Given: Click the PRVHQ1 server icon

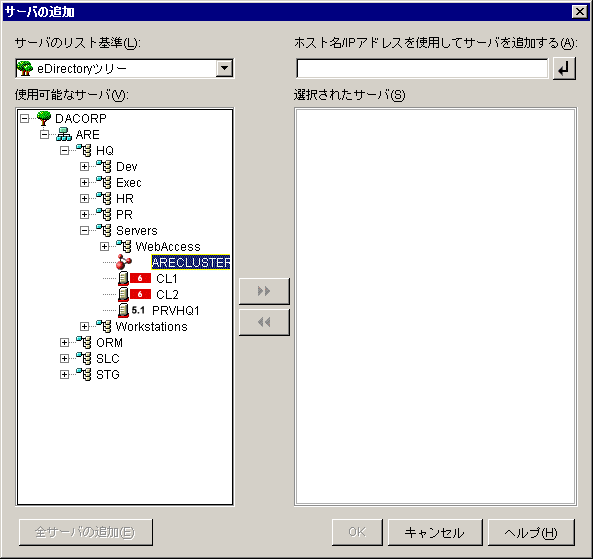Looking at the screenshot, I should pos(123,310).
